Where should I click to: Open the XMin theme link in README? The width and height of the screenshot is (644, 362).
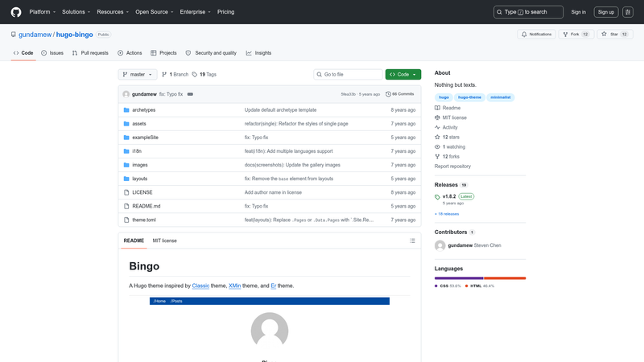tap(234, 286)
